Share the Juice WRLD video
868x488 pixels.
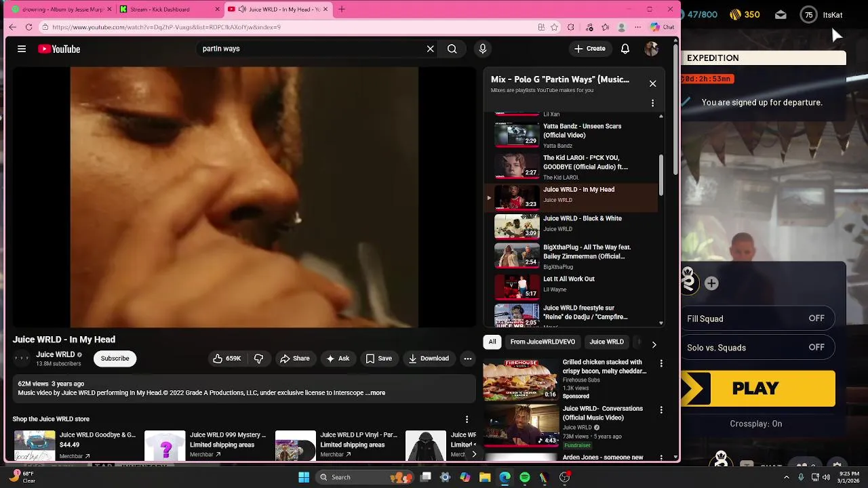(295, 359)
